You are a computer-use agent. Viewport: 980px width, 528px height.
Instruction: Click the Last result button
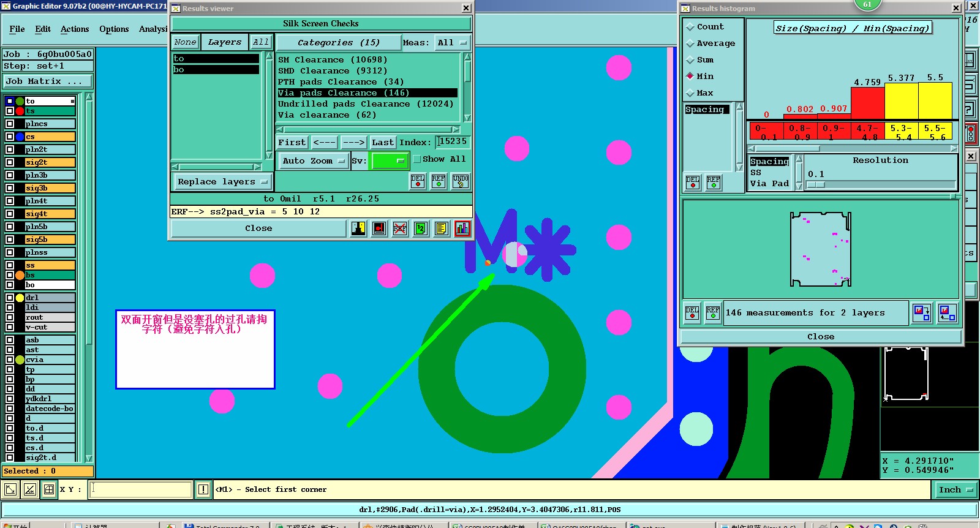tap(383, 143)
